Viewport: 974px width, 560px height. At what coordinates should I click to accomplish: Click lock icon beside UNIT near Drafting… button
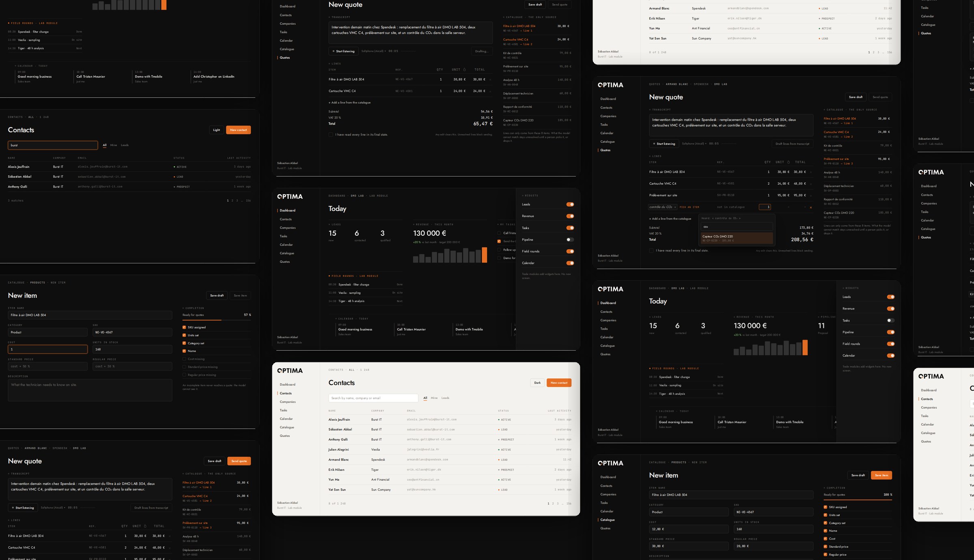pyautogui.click(x=465, y=69)
